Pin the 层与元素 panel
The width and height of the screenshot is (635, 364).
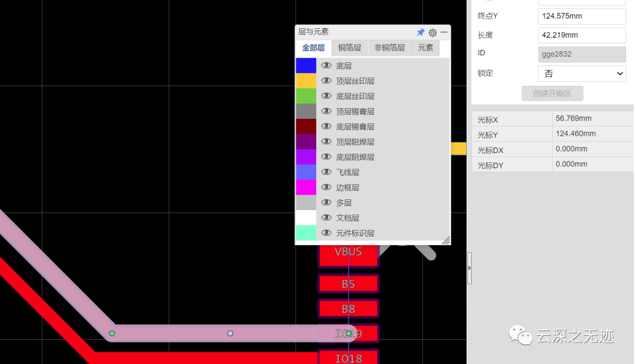420,32
